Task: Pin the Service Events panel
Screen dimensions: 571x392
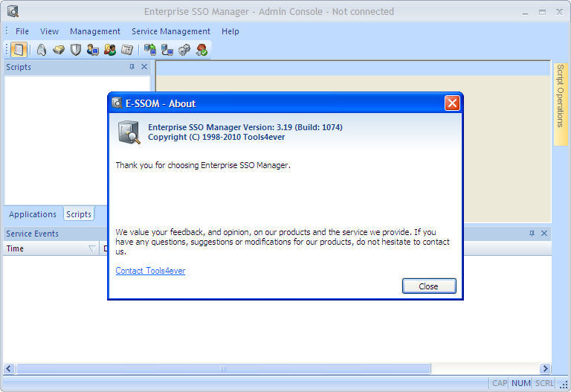Action: [x=532, y=233]
